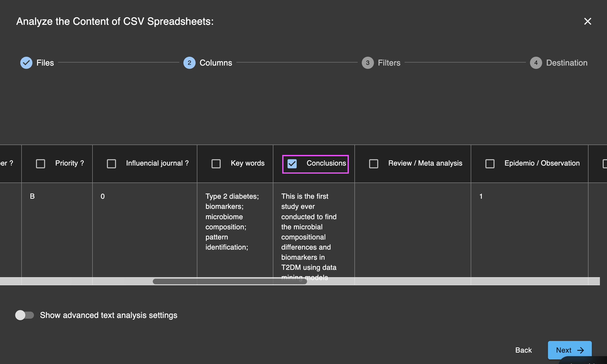Click the Next button
Viewport: 607px width, 364px height.
pos(570,350)
